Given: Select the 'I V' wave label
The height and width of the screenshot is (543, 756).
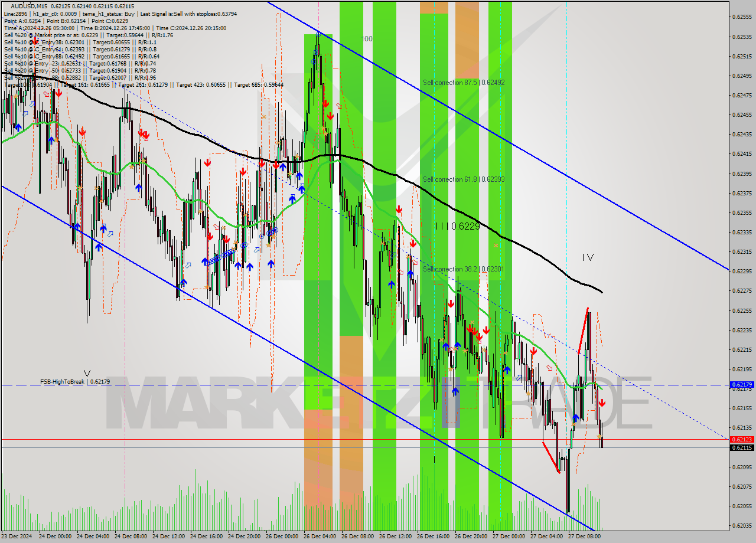Looking at the screenshot, I should [588, 257].
